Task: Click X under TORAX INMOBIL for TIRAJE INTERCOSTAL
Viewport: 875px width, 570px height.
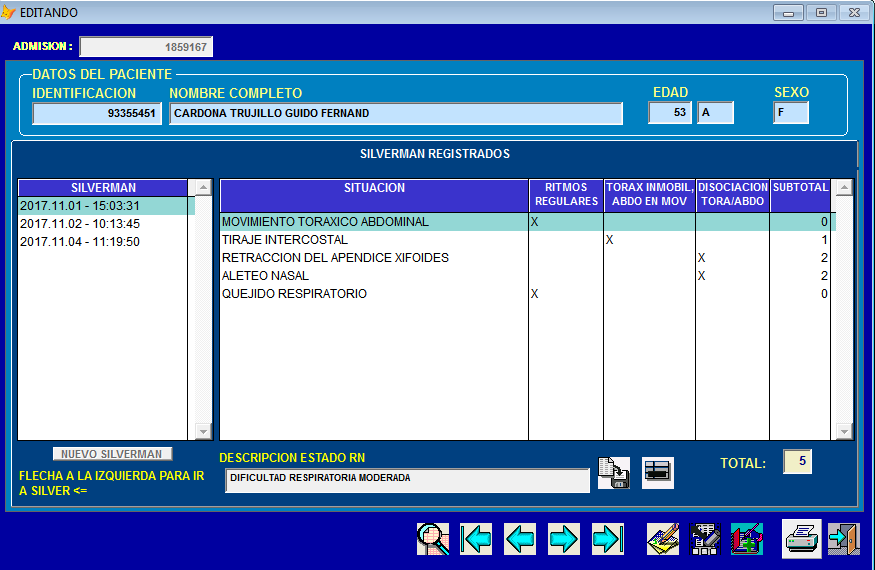Action: click(x=609, y=240)
